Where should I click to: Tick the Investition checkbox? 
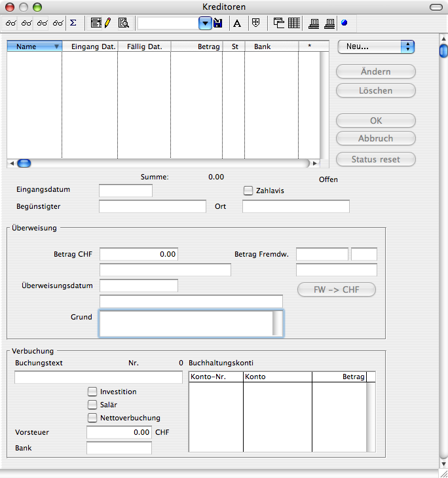tap(92, 392)
